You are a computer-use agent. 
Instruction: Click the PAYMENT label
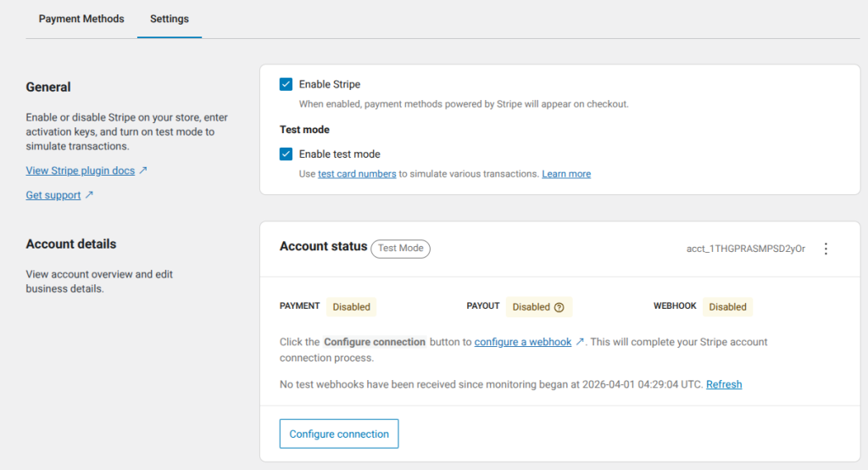(x=299, y=306)
